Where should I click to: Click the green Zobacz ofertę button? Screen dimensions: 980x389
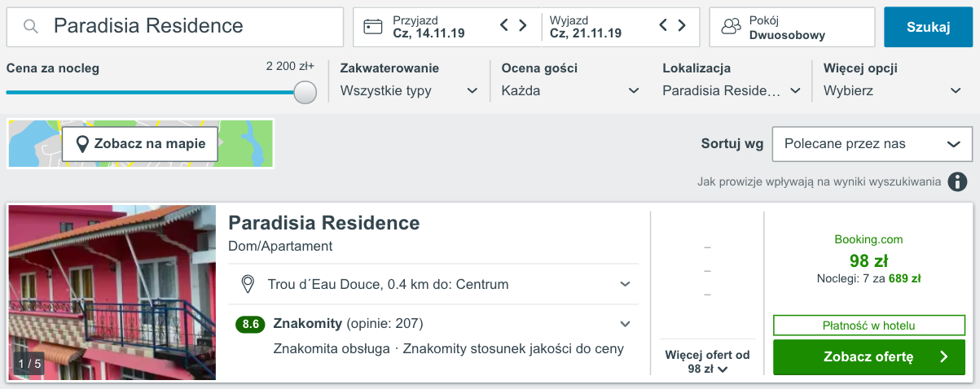pyautogui.click(x=868, y=356)
